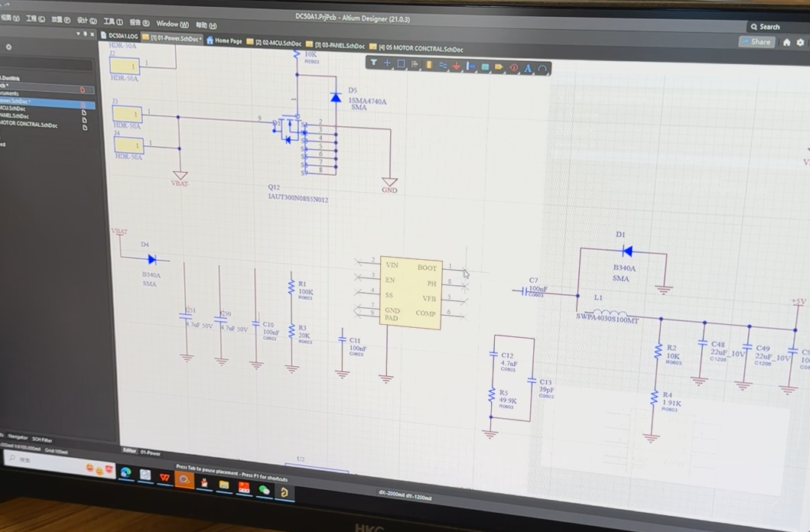The image size is (810, 532).
Task: Open the 工具 (T) menu
Action: coord(113,21)
